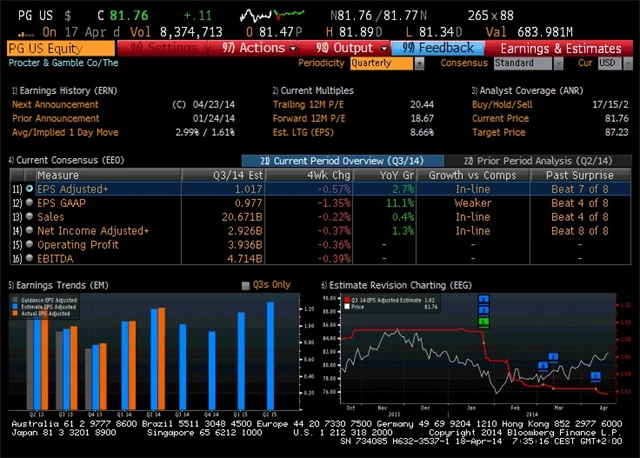Screen dimensions: 640x458
Task: Select the Net Income Adjusted+ radio icon
Action: click(x=29, y=230)
